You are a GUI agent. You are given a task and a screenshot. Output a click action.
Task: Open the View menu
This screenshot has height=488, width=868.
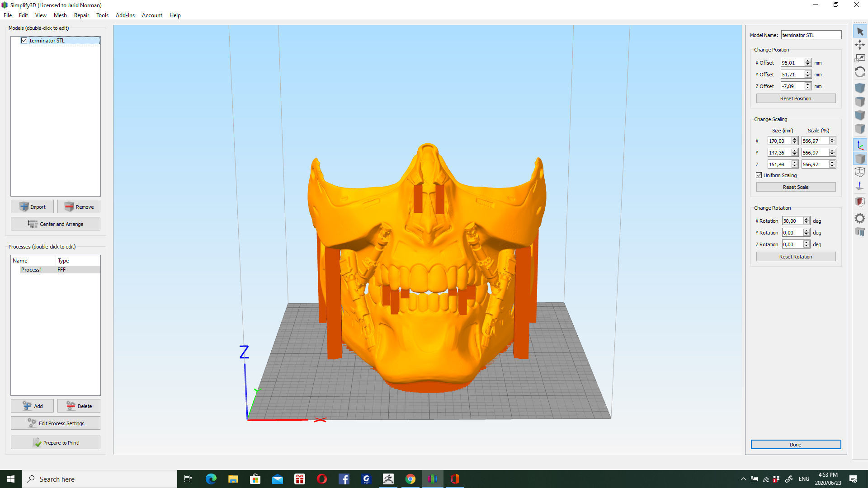(x=41, y=15)
